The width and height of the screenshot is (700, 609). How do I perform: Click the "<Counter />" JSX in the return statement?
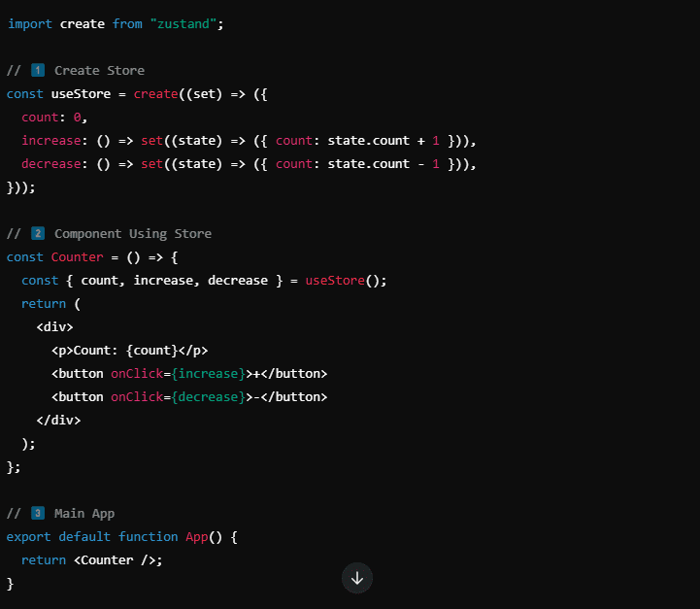pos(115,559)
